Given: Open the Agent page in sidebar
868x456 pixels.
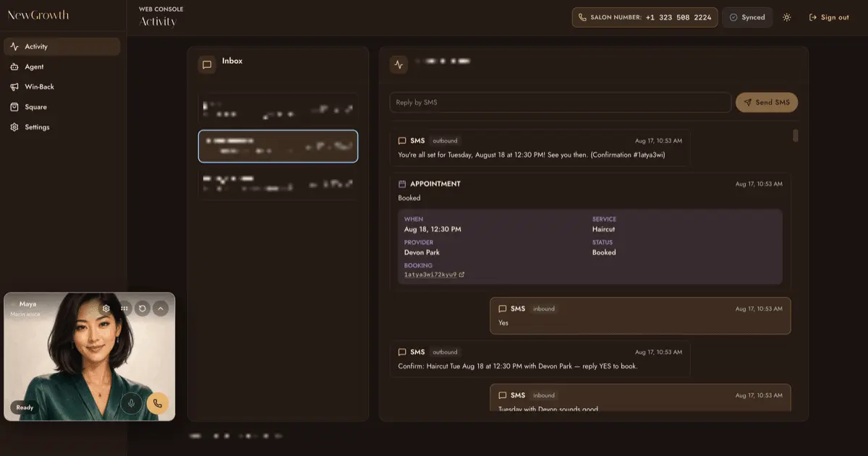Looking at the screenshot, I should [61, 66].
